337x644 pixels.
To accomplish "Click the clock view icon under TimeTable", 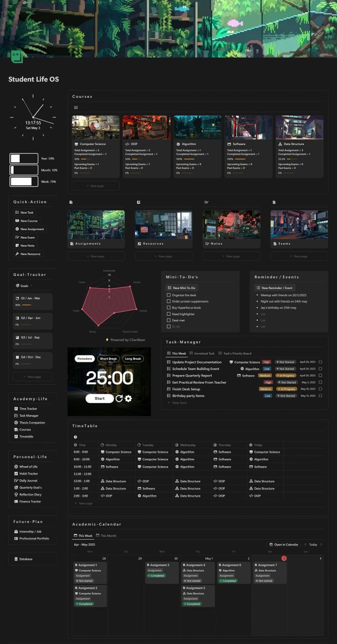I will tap(75, 436).
